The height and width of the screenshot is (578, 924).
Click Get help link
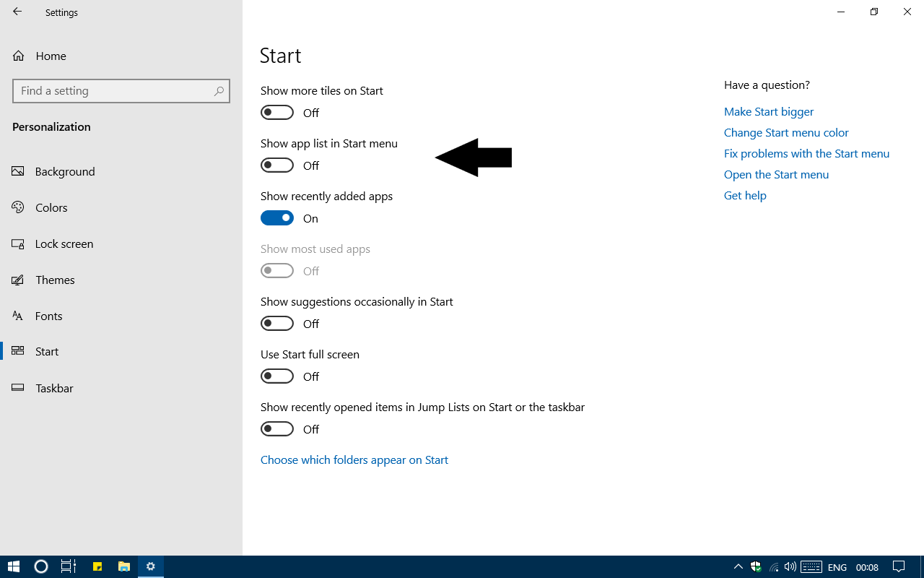(745, 195)
